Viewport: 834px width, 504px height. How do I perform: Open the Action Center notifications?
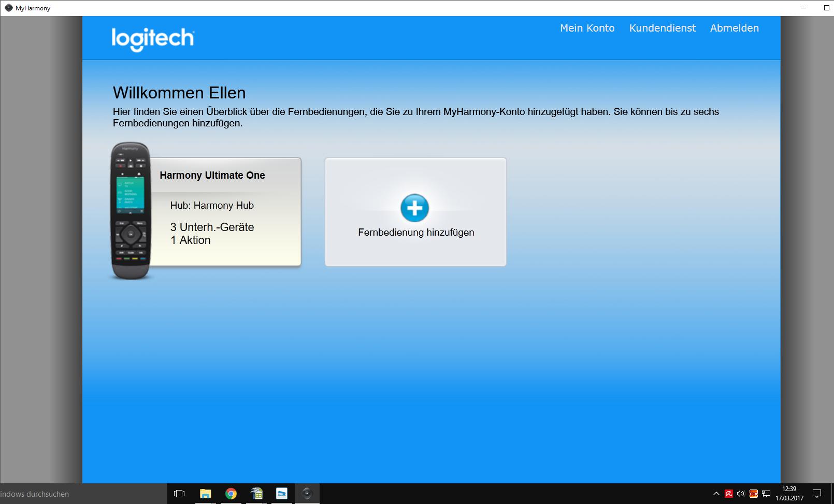[817, 494]
